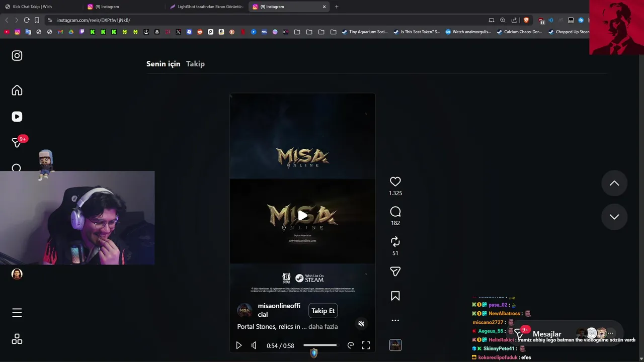The image size is (644, 362).
Task: Open Watch analmorgulis bookmark
Action: pyautogui.click(x=468, y=32)
